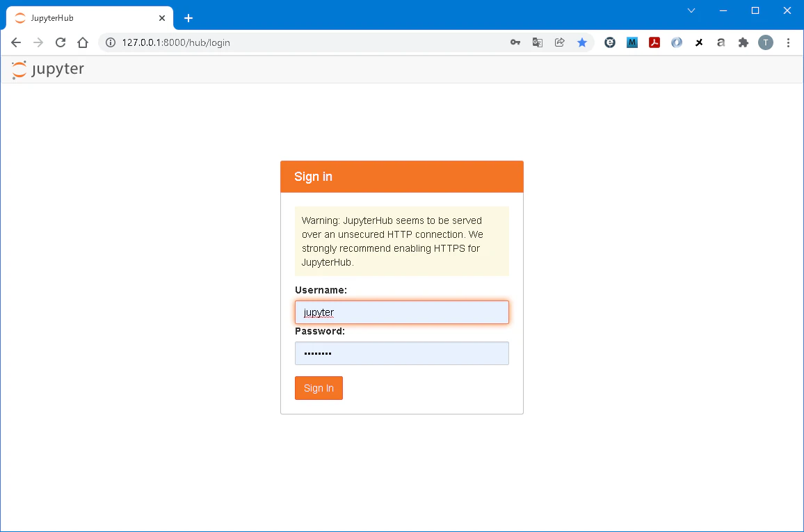Click the 'Username:' label
The width and height of the screenshot is (804, 532).
click(x=321, y=290)
